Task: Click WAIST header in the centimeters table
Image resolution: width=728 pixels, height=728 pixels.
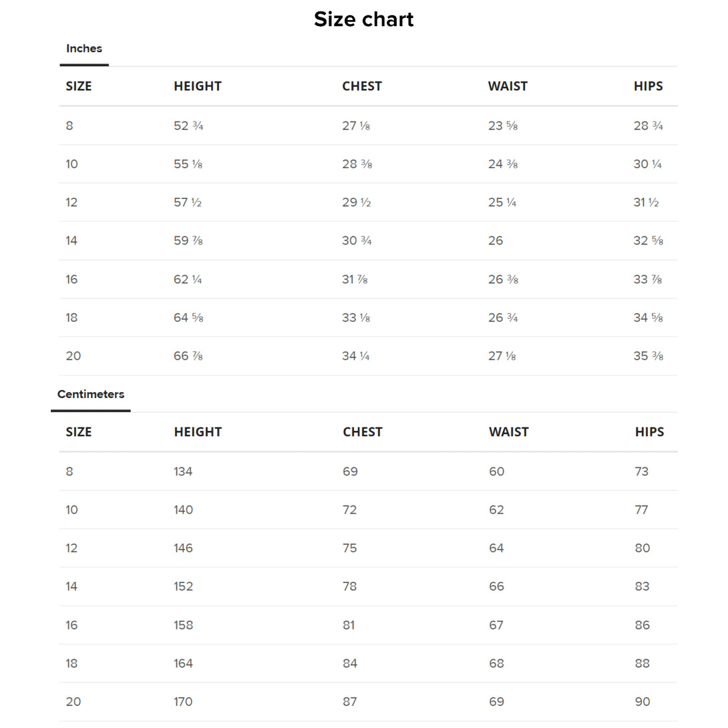Action: click(x=508, y=432)
